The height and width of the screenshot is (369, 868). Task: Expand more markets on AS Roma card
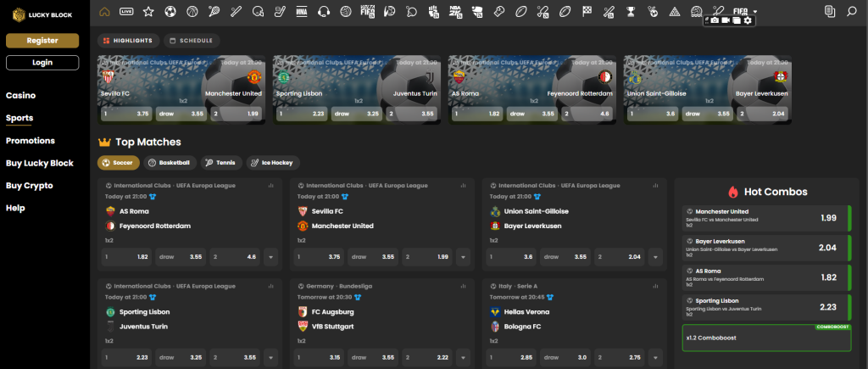[270, 257]
